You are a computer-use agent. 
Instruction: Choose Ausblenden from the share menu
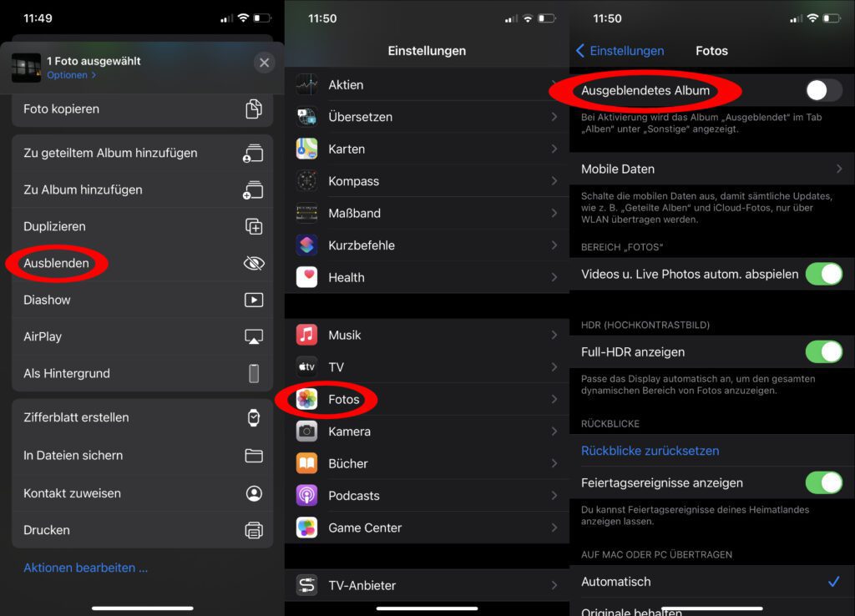[x=57, y=263]
